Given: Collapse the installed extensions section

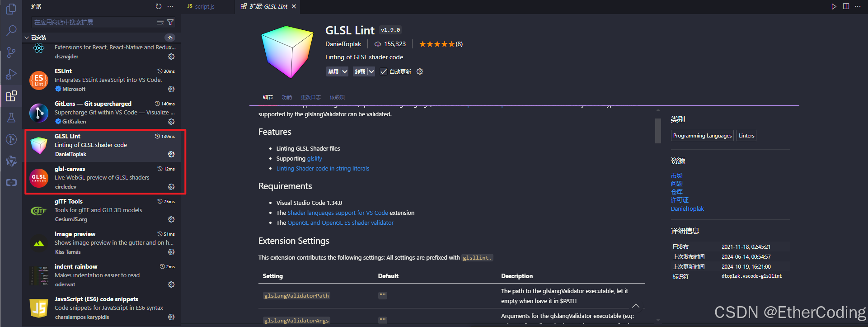Looking at the screenshot, I should 27,38.
